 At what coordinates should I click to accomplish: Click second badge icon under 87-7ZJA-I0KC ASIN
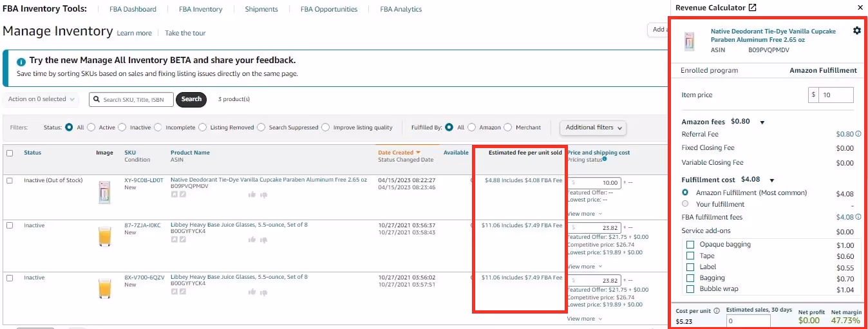[183, 239]
